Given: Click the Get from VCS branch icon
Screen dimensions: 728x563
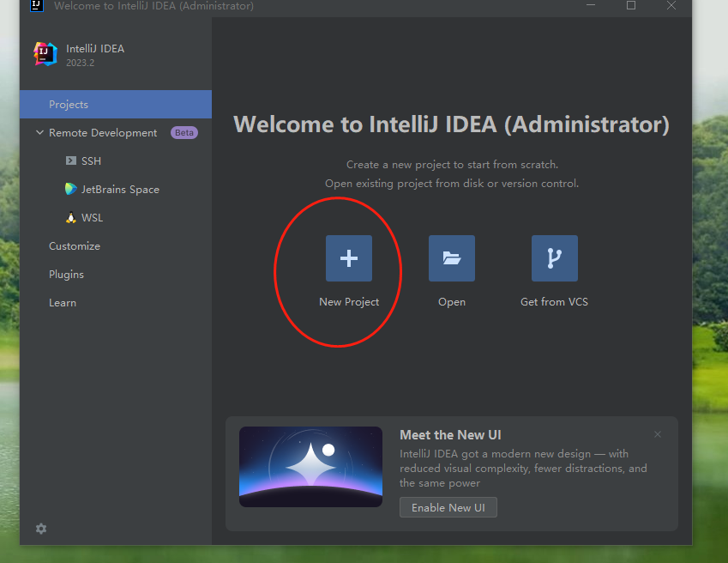Looking at the screenshot, I should tap(554, 258).
